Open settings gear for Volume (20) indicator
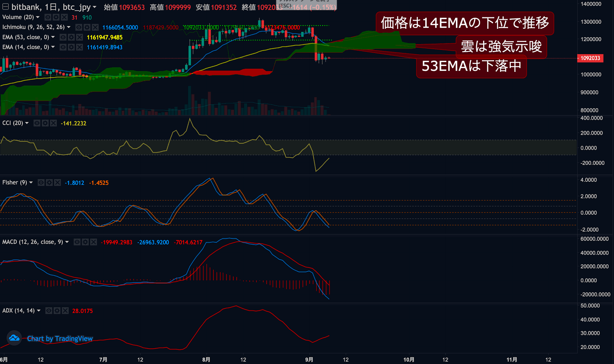614x364 pixels. [x=56, y=17]
